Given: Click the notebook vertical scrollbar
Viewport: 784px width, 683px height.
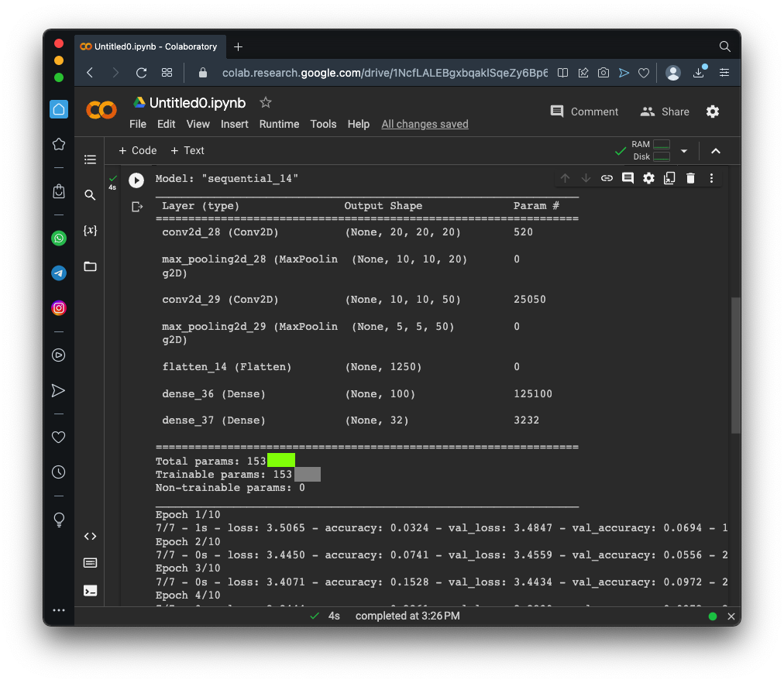Looking at the screenshot, I should pyautogui.click(x=735, y=364).
